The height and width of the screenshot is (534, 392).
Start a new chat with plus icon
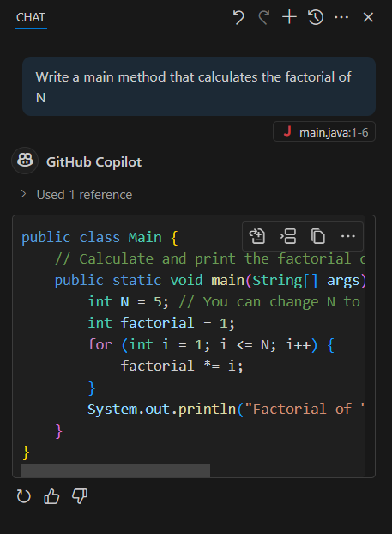pyautogui.click(x=290, y=17)
